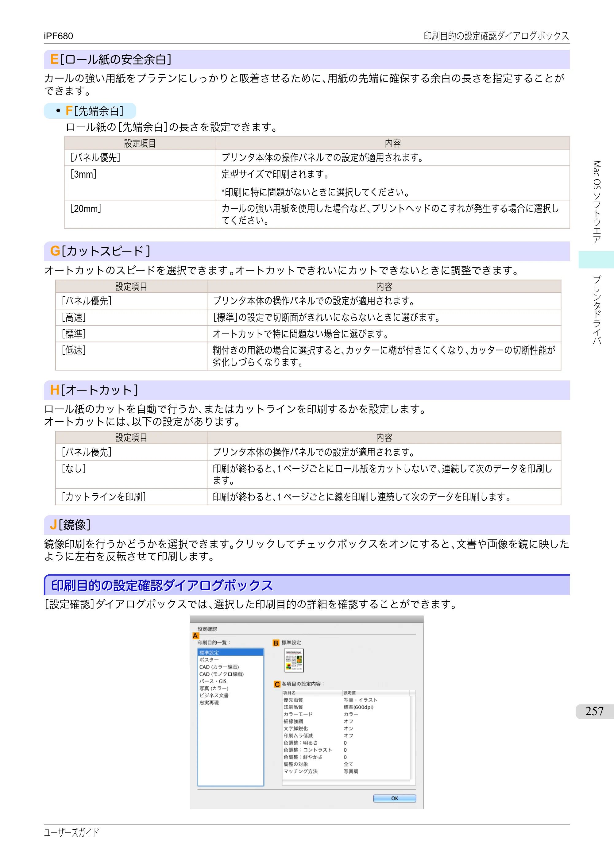Screen dimensions: 614x868
Task: Select CAD (モノクロ線画) list entry
Action: click(x=230, y=674)
